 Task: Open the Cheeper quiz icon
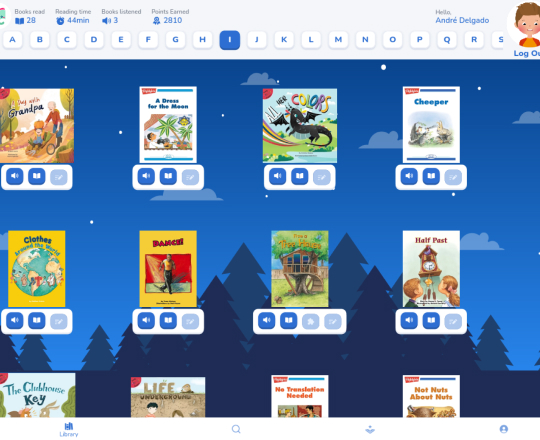pos(453,177)
